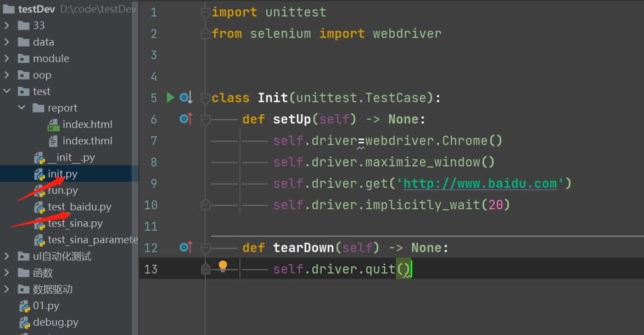Viewport: 644px width, 335px height.
Task: Click the overridden-by-subclasses gutter icon on line 5
Action: (186, 98)
